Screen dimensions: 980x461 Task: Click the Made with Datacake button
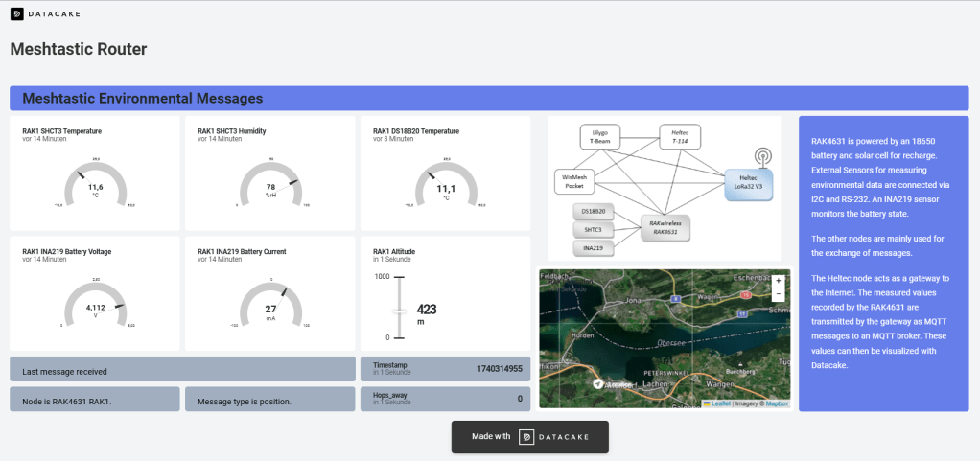pyautogui.click(x=529, y=437)
